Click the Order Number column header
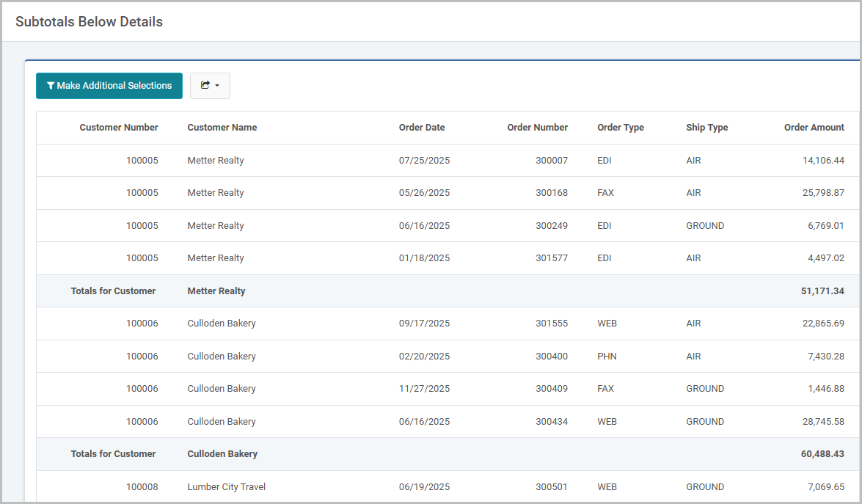 point(537,128)
